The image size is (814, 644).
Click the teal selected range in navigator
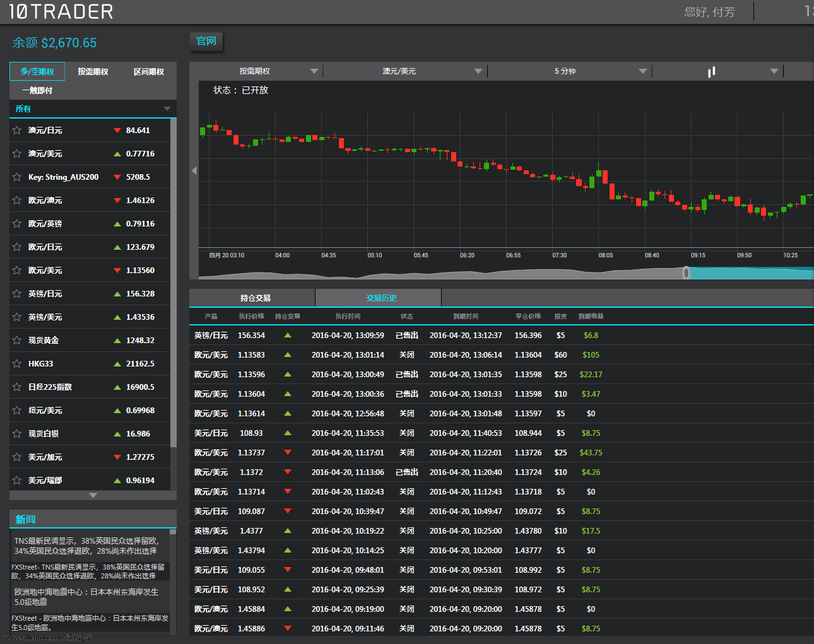(x=751, y=273)
